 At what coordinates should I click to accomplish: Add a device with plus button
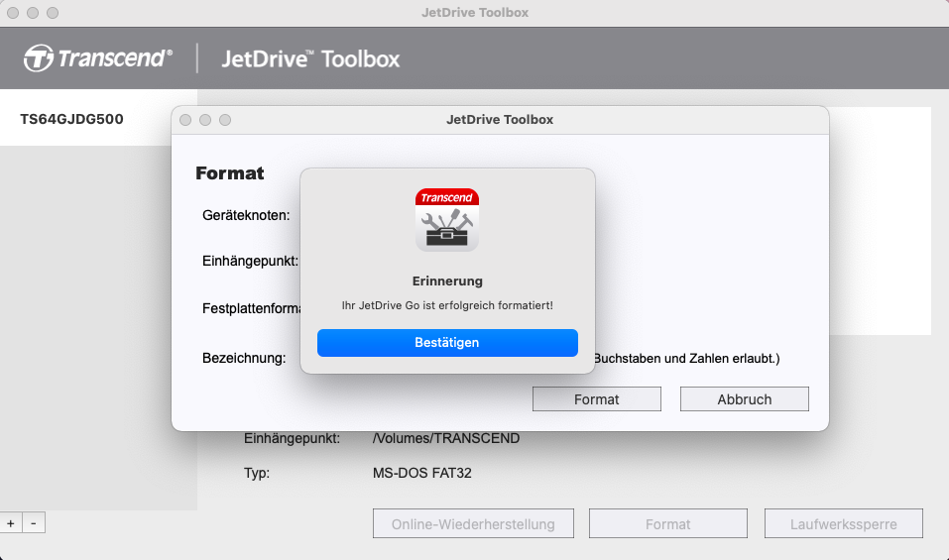pyautogui.click(x=11, y=523)
